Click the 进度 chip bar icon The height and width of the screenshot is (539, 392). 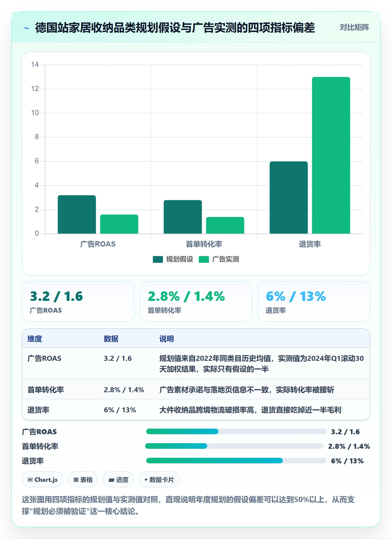[x=111, y=480]
